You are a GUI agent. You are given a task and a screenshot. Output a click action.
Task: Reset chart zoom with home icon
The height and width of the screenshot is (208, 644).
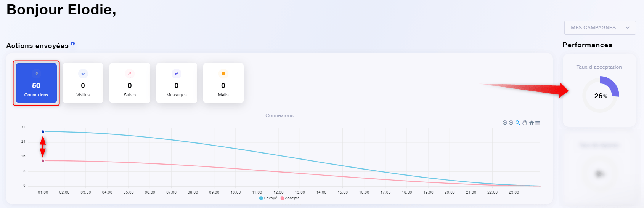pyautogui.click(x=532, y=123)
